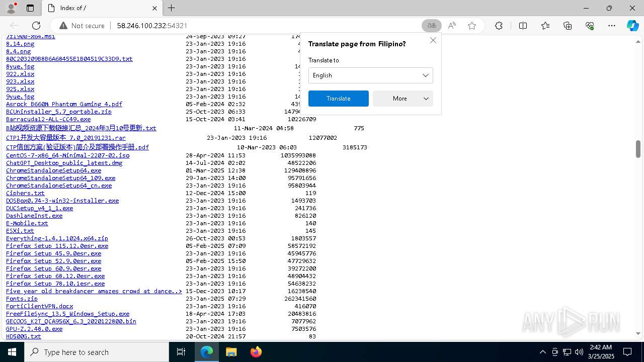644x362 pixels.
Task: Open Asrock_B660M_Phantom_Gaming_4.pdf link
Action: click(x=64, y=104)
